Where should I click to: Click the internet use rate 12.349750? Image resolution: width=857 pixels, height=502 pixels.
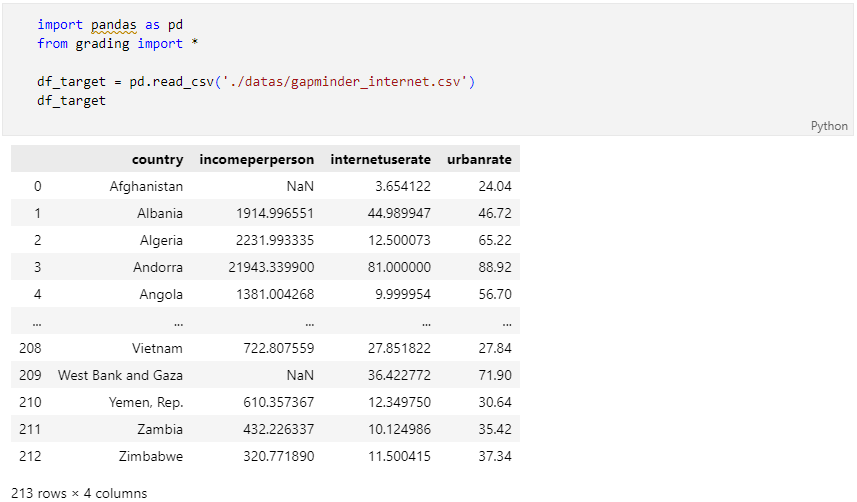399,402
